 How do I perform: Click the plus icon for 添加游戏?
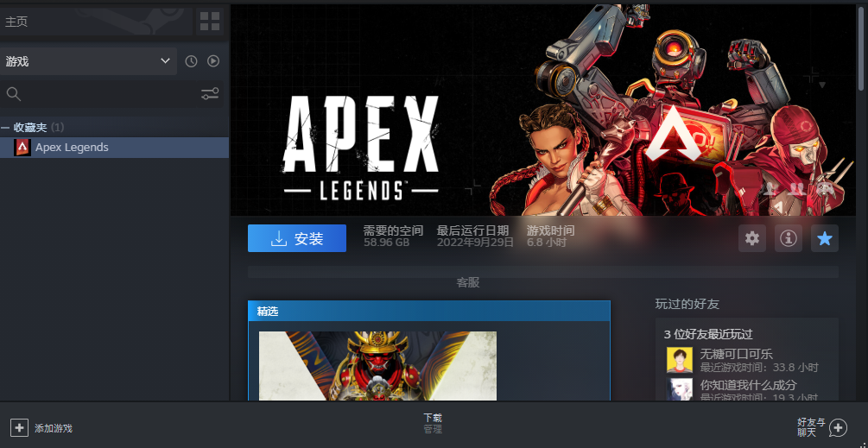[19, 427]
